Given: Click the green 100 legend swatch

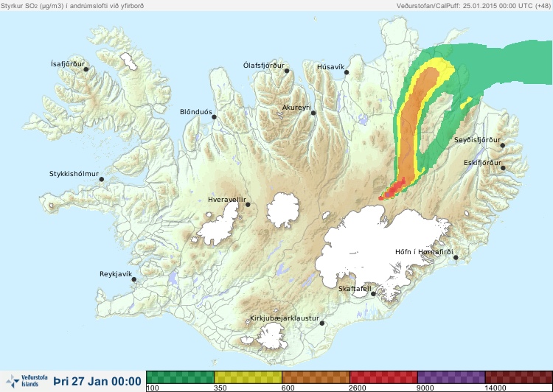Looking at the screenshot, I should (180, 377).
